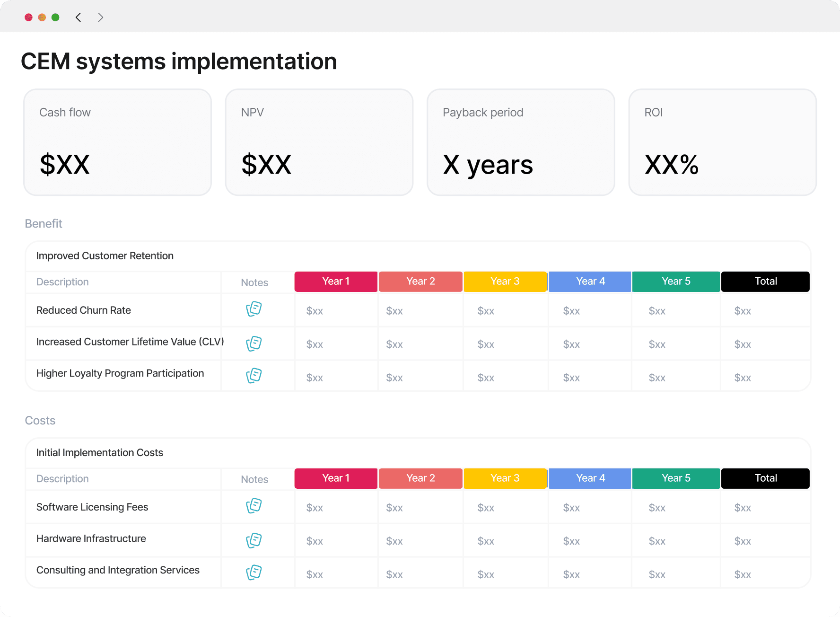Select the Total header in Costs table
Screen dimensions: 840x617
pyautogui.click(x=765, y=478)
